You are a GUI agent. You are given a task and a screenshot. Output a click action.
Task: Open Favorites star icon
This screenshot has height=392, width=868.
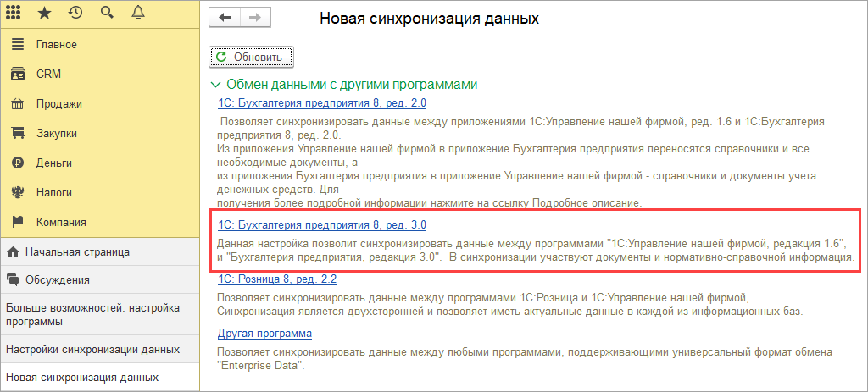click(46, 13)
